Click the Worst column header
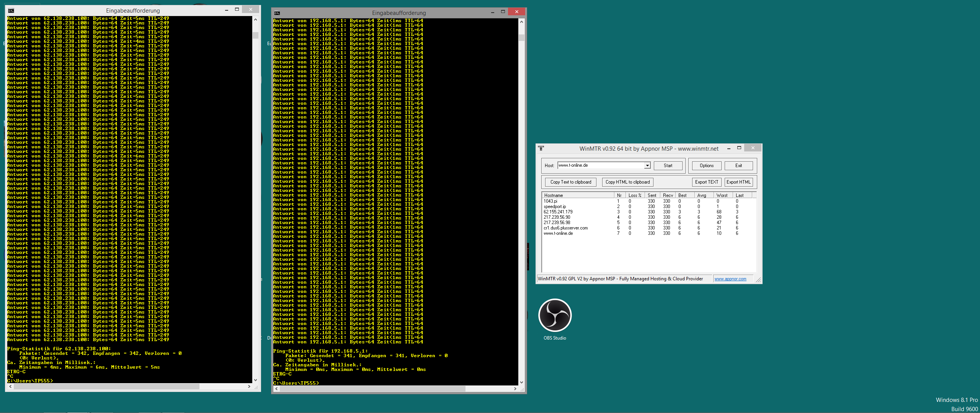Image resolution: width=980 pixels, height=413 pixels. pos(722,195)
